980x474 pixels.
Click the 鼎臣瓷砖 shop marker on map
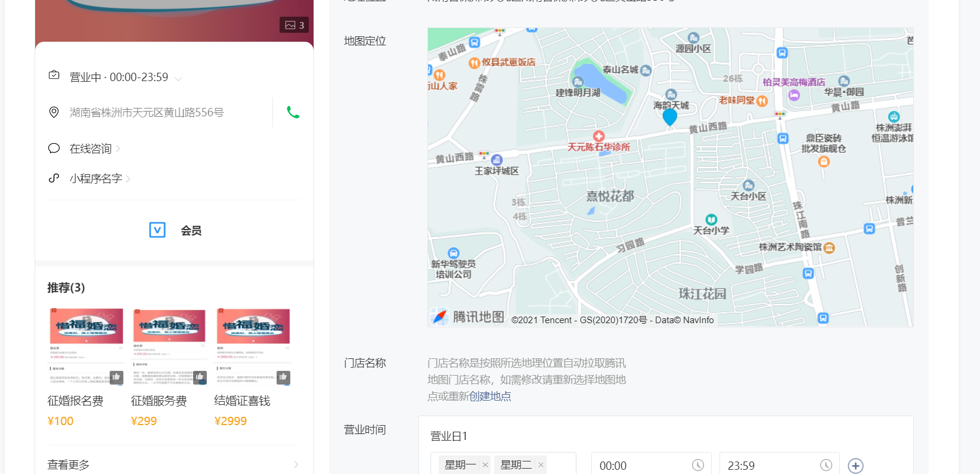point(824,161)
